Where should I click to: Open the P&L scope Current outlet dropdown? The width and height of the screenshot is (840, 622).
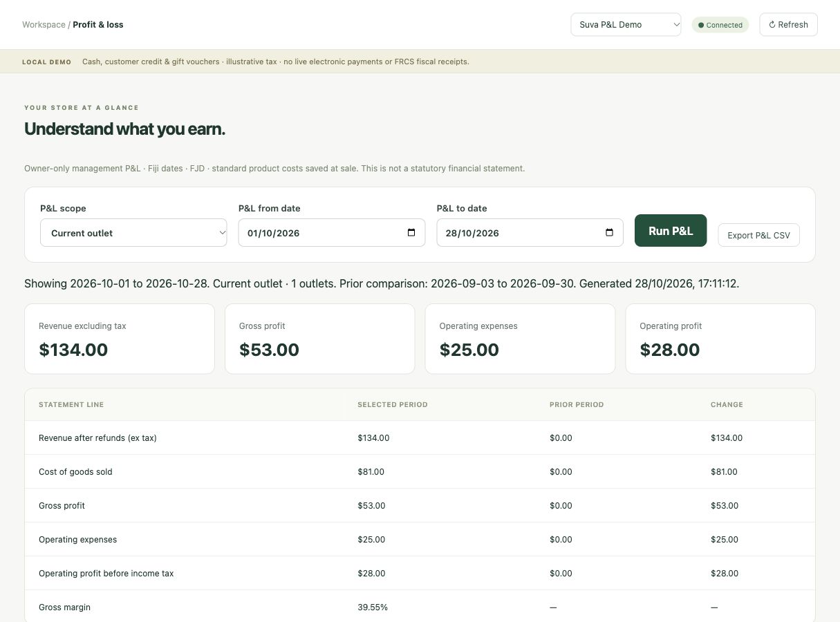pos(133,233)
